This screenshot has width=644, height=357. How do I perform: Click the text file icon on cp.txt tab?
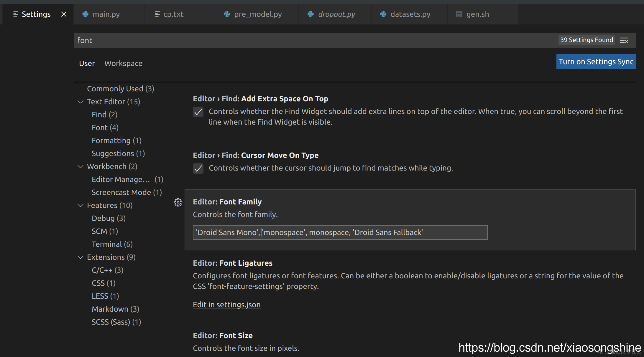point(157,14)
